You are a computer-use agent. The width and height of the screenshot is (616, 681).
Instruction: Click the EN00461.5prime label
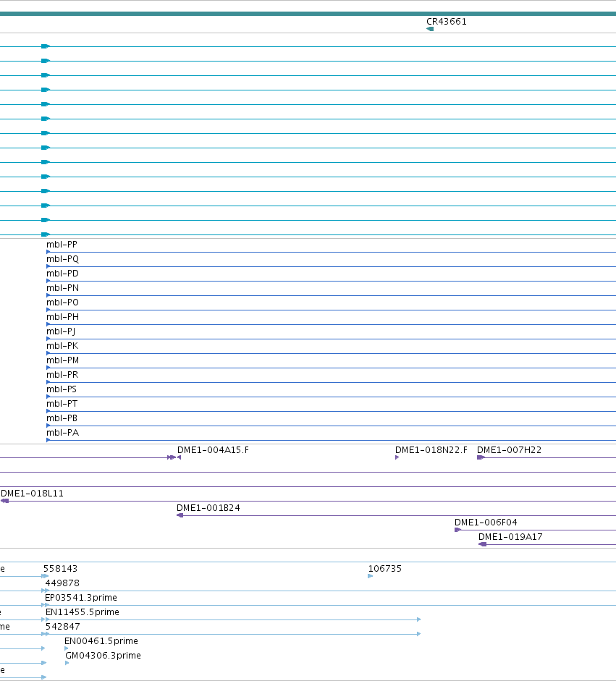[x=101, y=641]
